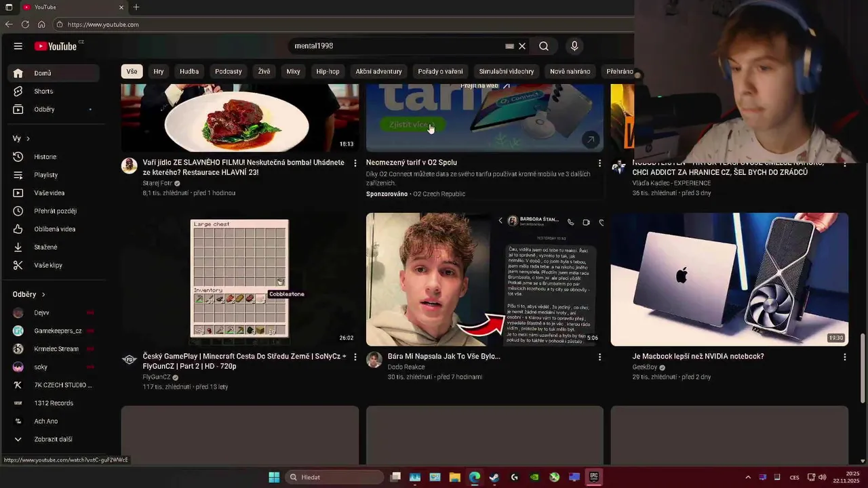Screen dimensions: 868x488
Task: Open the soky channel
Action: pos(54,367)
